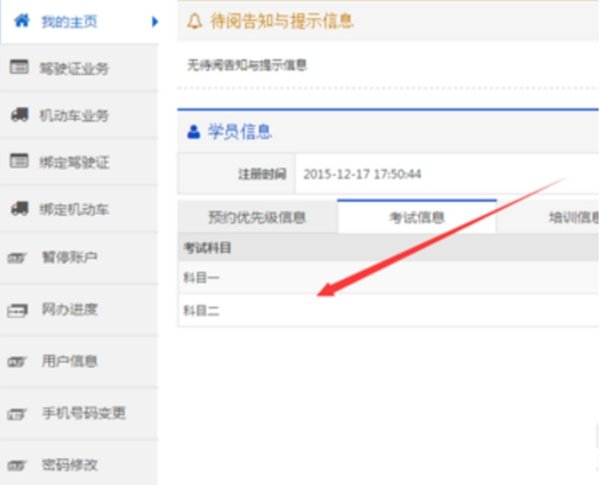Click the user icon beside 学员信息
This screenshot has height=485, width=600.
coord(194,132)
